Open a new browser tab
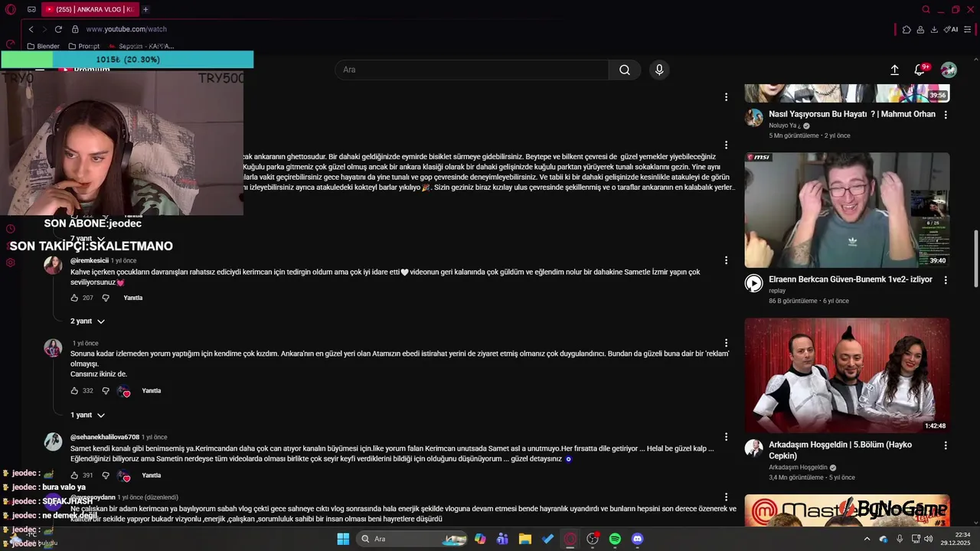Image resolution: width=980 pixels, height=551 pixels. (145, 10)
